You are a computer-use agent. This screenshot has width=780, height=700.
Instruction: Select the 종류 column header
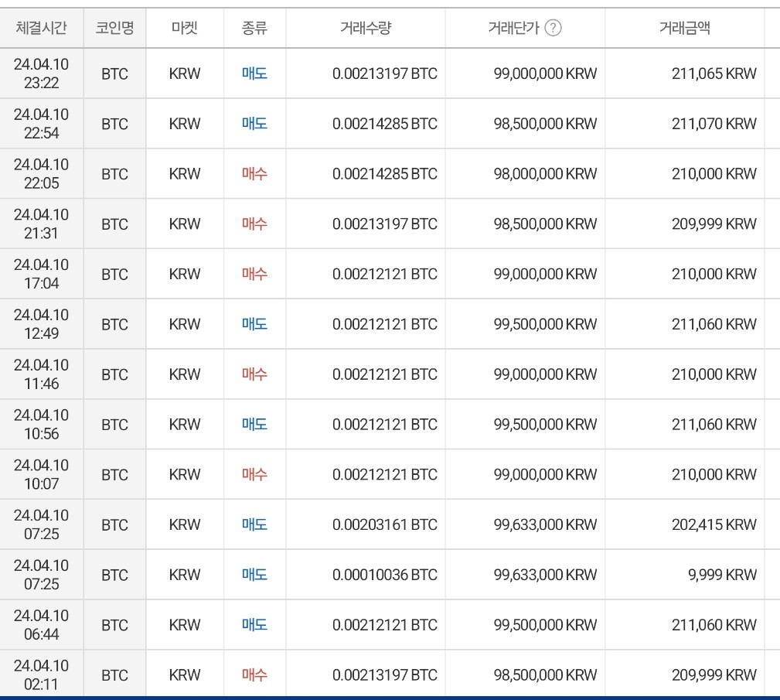click(254, 27)
